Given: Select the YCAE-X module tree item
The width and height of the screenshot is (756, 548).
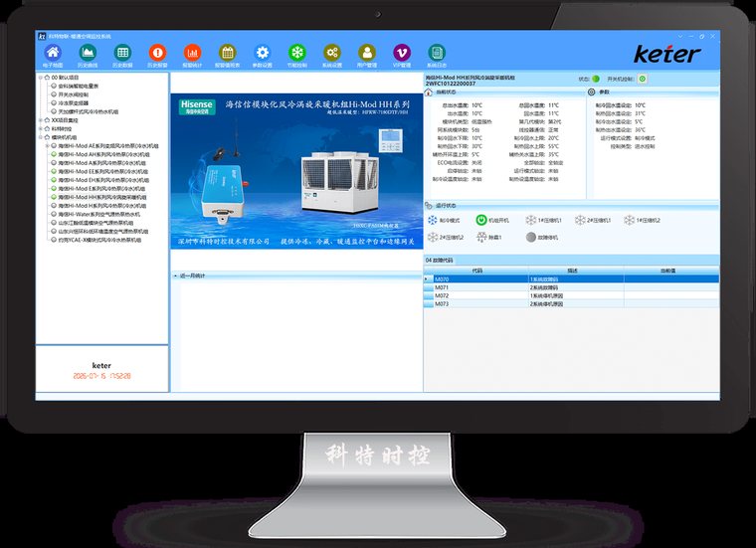Looking at the screenshot, I should click(x=96, y=240).
